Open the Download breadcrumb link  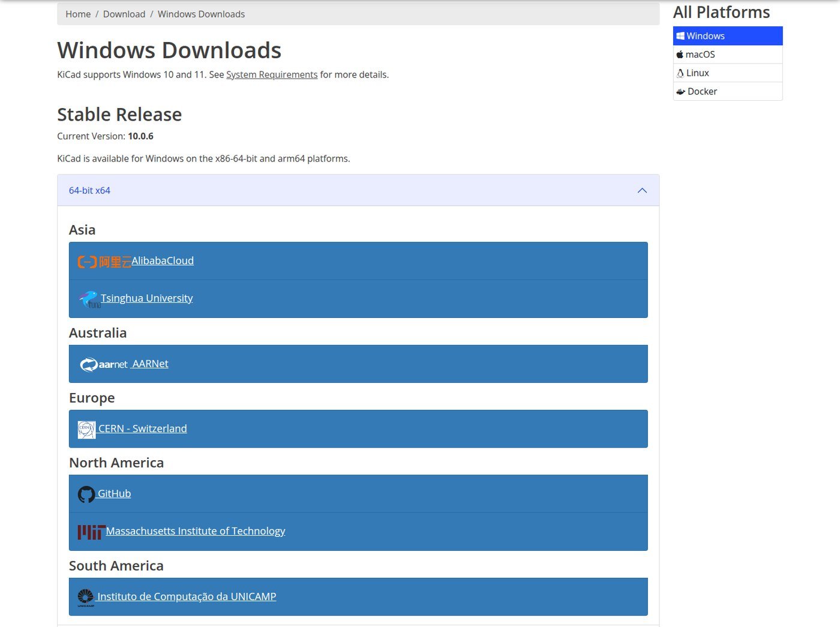coord(124,14)
